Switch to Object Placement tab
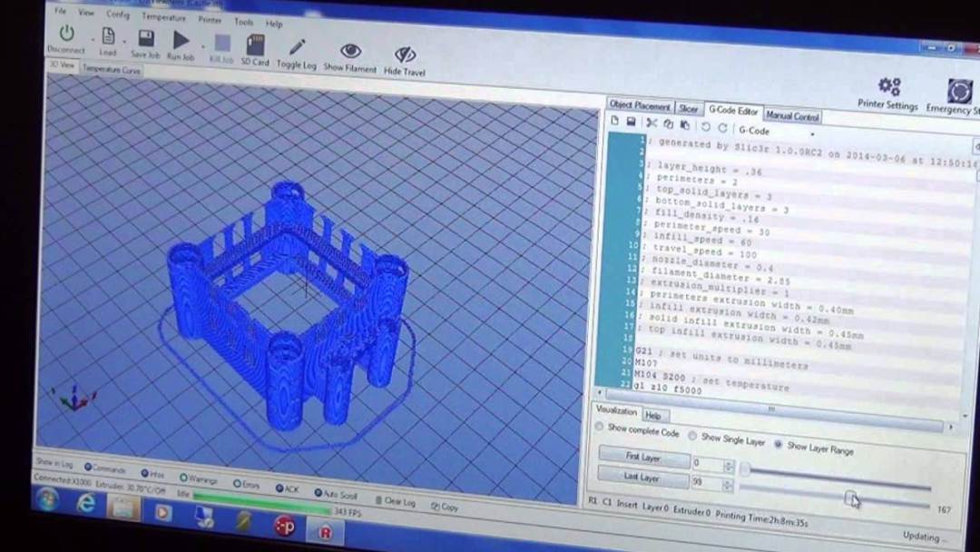This screenshot has height=552, width=980. click(x=640, y=105)
